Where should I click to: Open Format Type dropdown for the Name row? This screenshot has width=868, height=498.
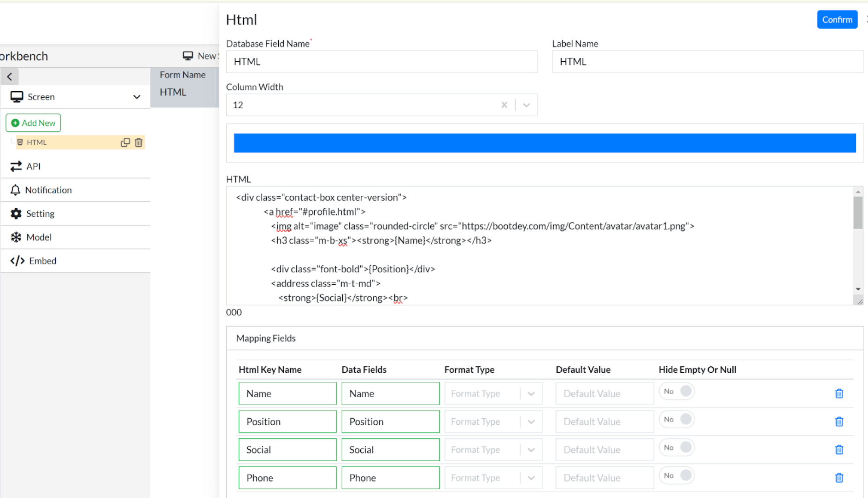coord(531,393)
